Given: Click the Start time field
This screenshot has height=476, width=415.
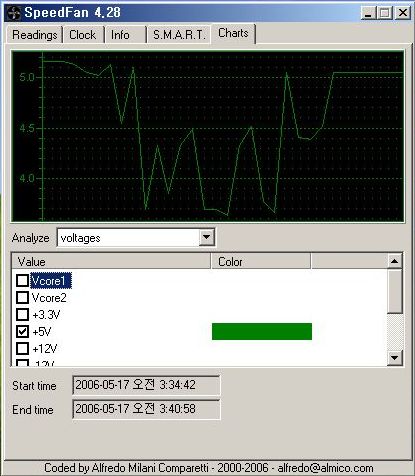Looking at the screenshot, I should (146, 385).
